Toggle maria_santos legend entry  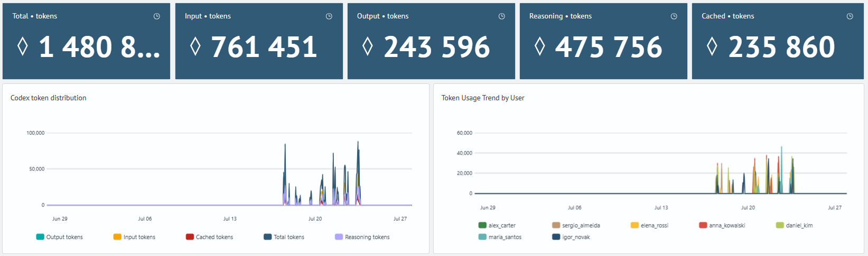(x=500, y=237)
